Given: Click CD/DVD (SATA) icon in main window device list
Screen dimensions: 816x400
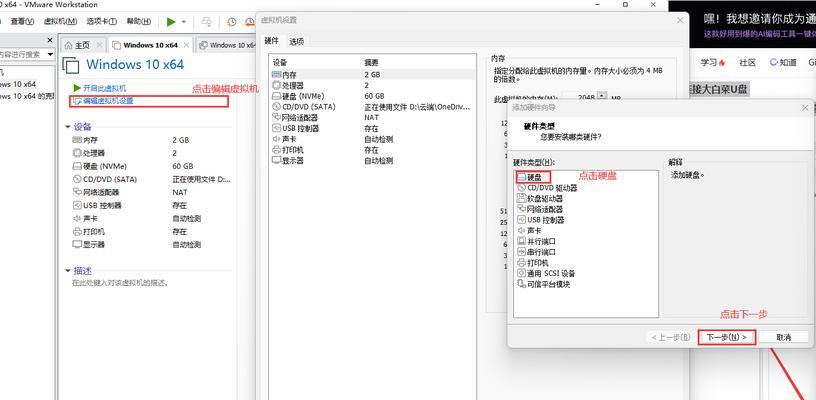Looking at the screenshot, I should 77,179.
